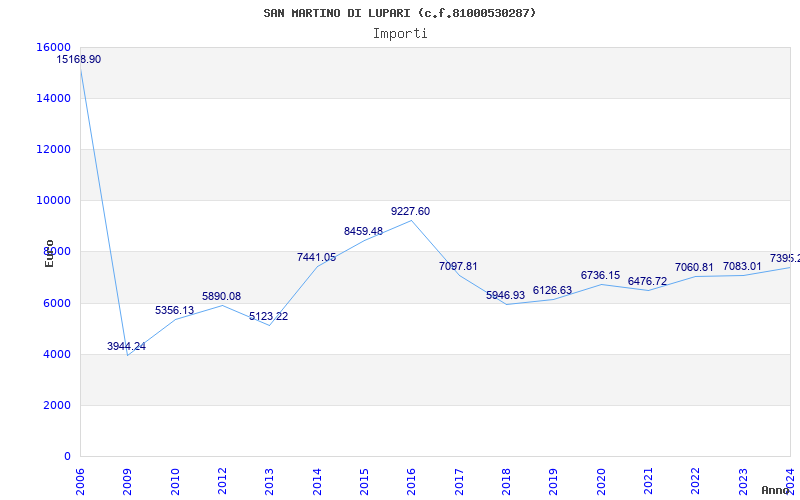
Task: Click the 5946.93 value label
Action: [505, 296]
